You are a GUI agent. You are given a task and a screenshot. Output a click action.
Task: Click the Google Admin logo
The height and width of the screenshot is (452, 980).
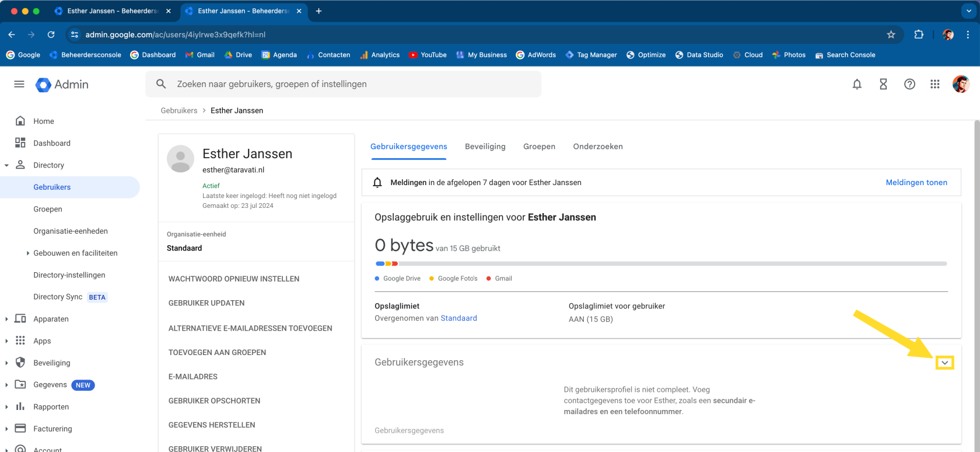point(62,85)
